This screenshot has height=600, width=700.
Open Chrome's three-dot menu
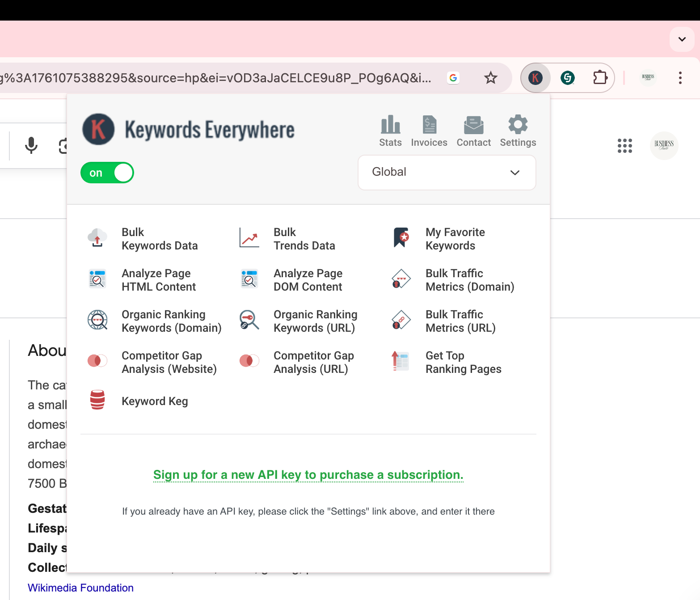click(680, 78)
